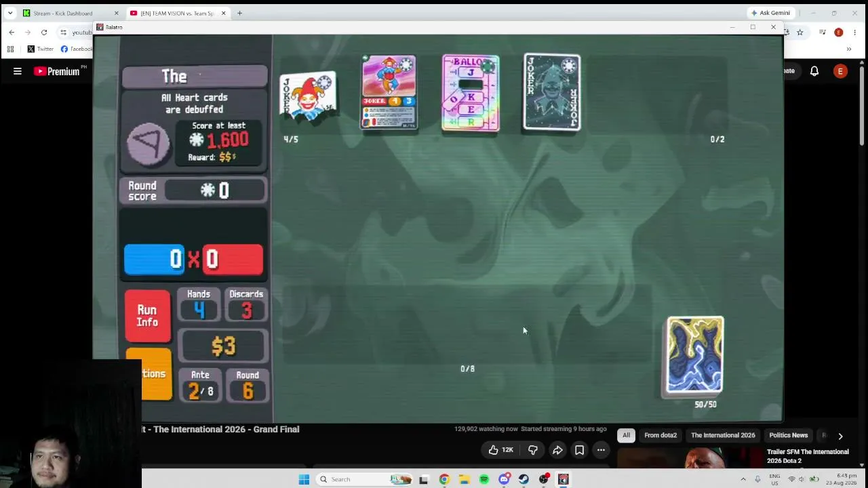This screenshot has width=868, height=488.
Task: Close the Kick Dashboard tab
Action: tap(116, 13)
